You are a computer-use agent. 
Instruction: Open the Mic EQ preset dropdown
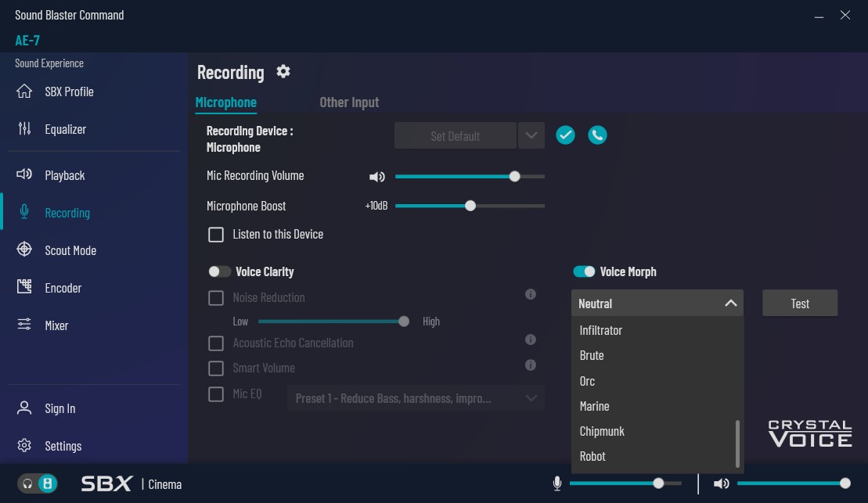pos(415,398)
